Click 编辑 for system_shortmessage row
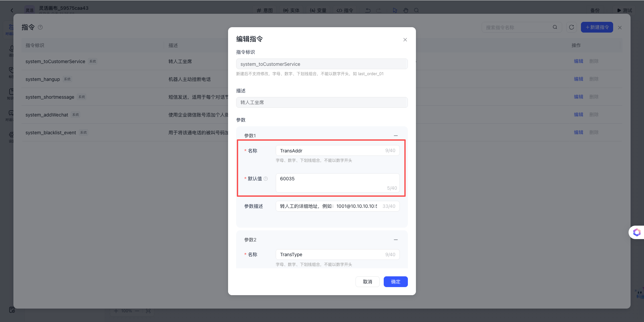 point(579,97)
